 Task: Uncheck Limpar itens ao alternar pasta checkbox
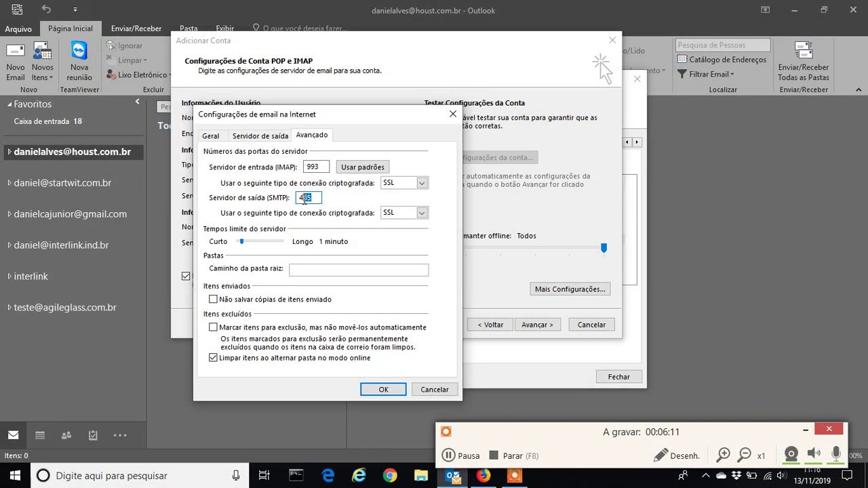[213, 358]
